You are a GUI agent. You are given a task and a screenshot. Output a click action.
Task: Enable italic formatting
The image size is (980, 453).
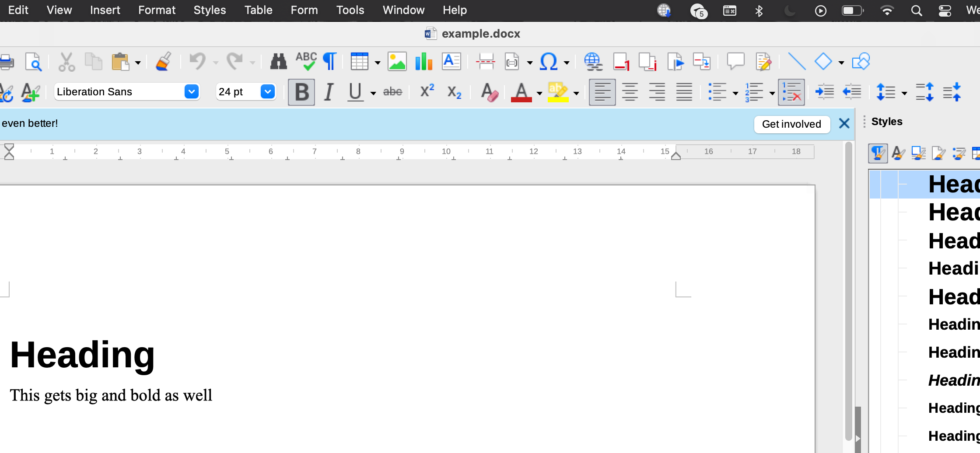pos(328,91)
